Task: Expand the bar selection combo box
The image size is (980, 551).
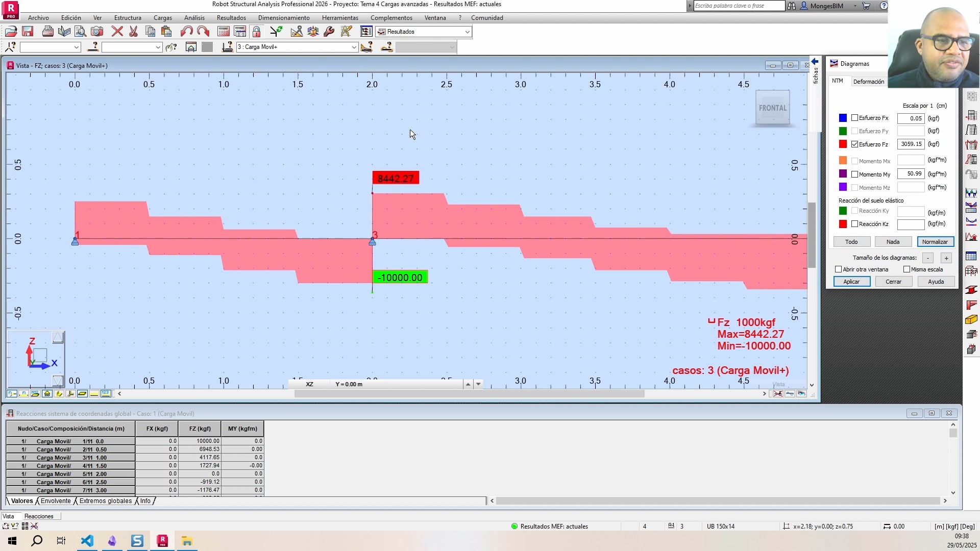Action: 158,47
